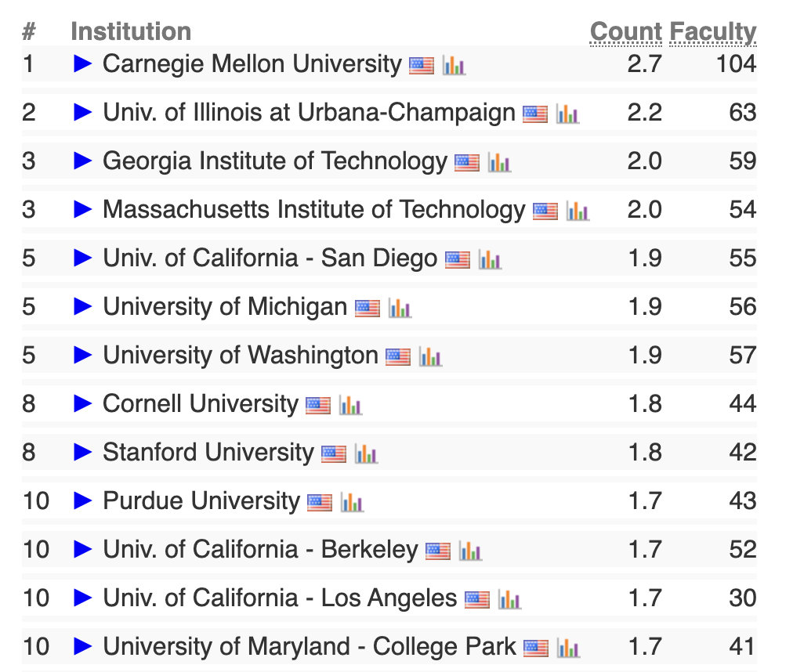Open the chart icon beside Stanford University
The image size is (804, 672).
[366, 453]
